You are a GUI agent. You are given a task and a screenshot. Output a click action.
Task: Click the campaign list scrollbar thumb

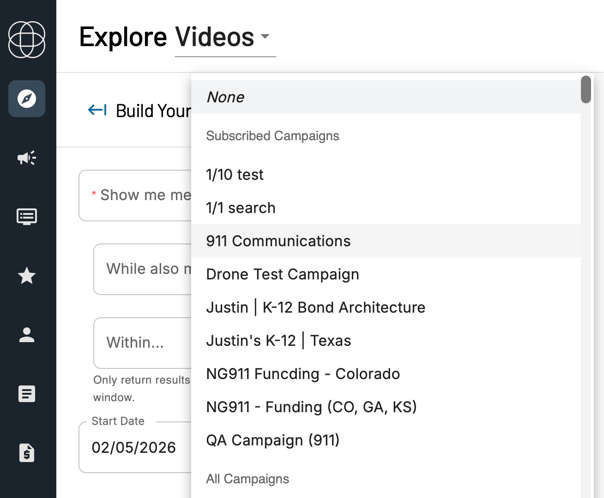pyautogui.click(x=585, y=90)
